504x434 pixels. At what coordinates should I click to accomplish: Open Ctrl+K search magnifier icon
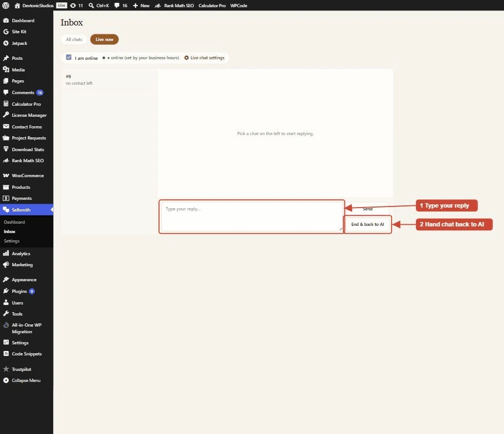tap(91, 6)
